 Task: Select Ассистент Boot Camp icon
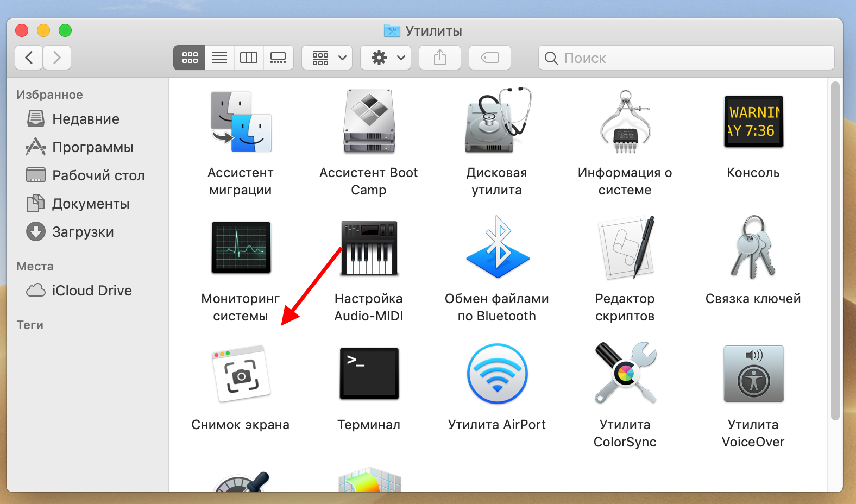(x=369, y=122)
